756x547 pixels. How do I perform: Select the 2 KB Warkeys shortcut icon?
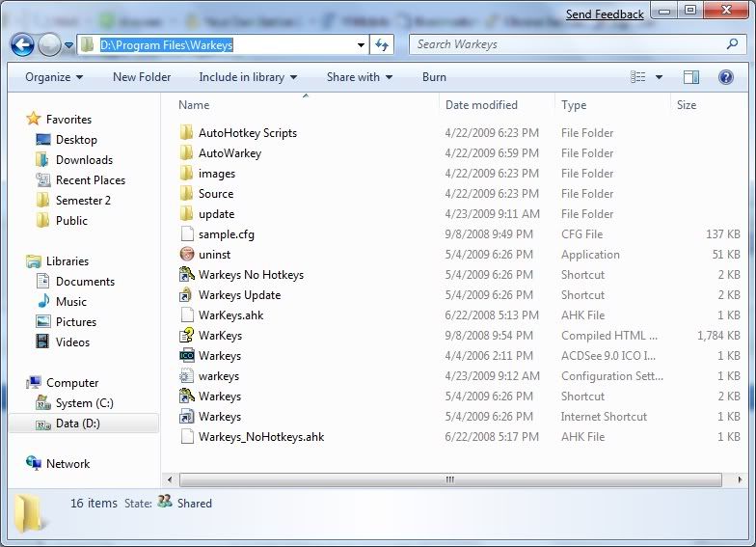[187, 396]
